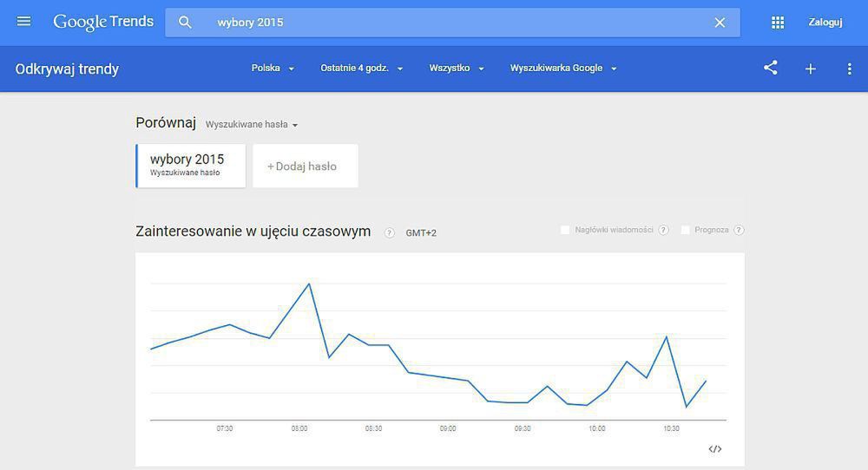
Task: Enable the Nagłówki wiadomości checkbox
Action: click(565, 230)
